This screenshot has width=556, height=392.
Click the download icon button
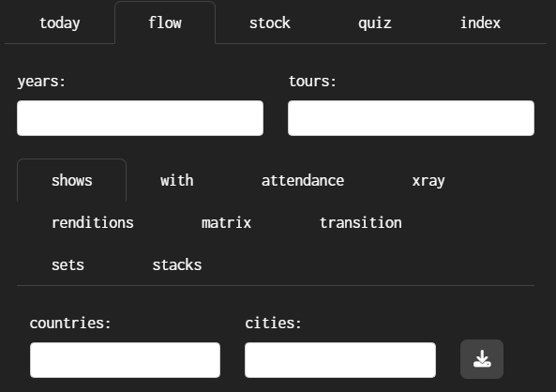point(482,359)
